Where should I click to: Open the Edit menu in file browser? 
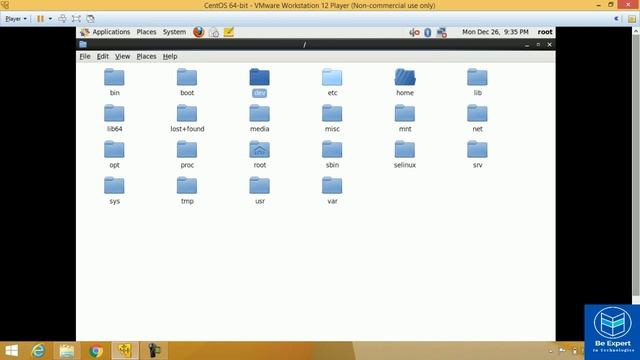coord(102,56)
